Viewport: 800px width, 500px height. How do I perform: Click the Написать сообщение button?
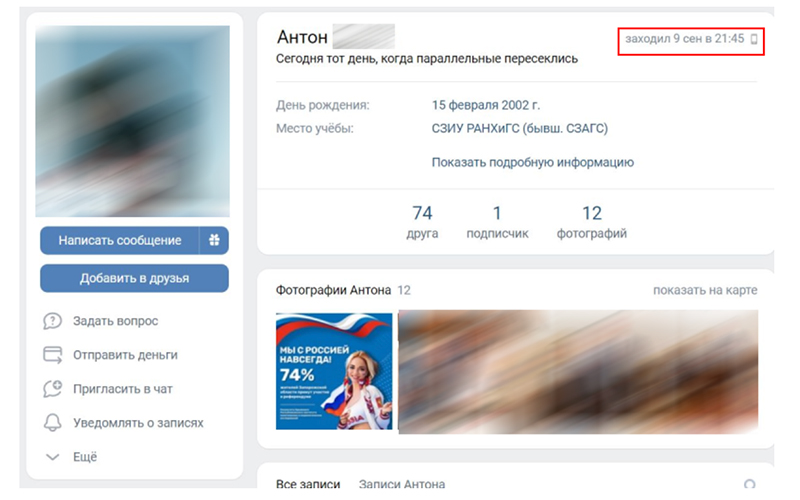pyautogui.click(x=119, y=240)
